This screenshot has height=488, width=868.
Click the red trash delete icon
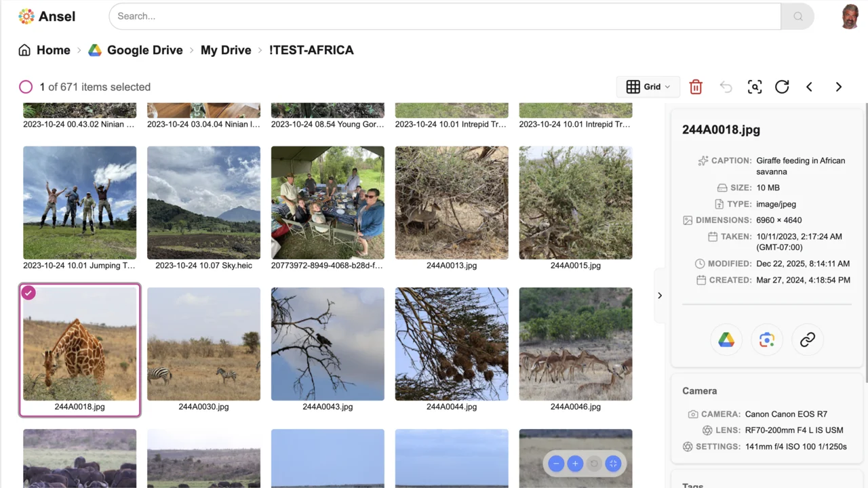[x=696, y=87]
